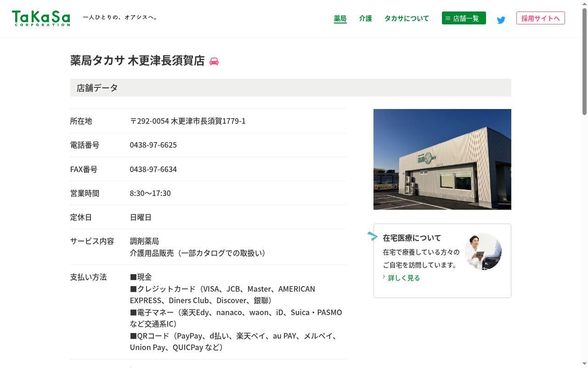The width and height of the screenshot is (588, 368).
Task: Go to 採用サイトへ recruiting site
Action: [x=541, y=18]
